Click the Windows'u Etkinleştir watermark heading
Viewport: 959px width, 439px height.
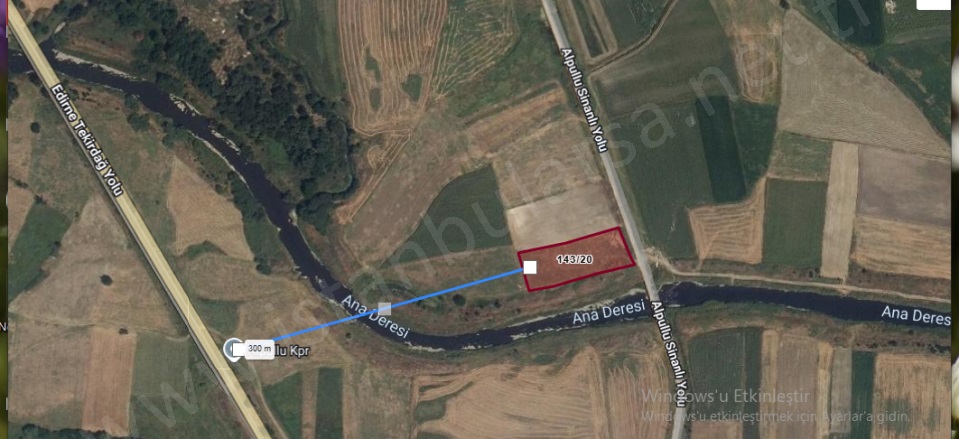pyautogui.click(x=725, y=396)
